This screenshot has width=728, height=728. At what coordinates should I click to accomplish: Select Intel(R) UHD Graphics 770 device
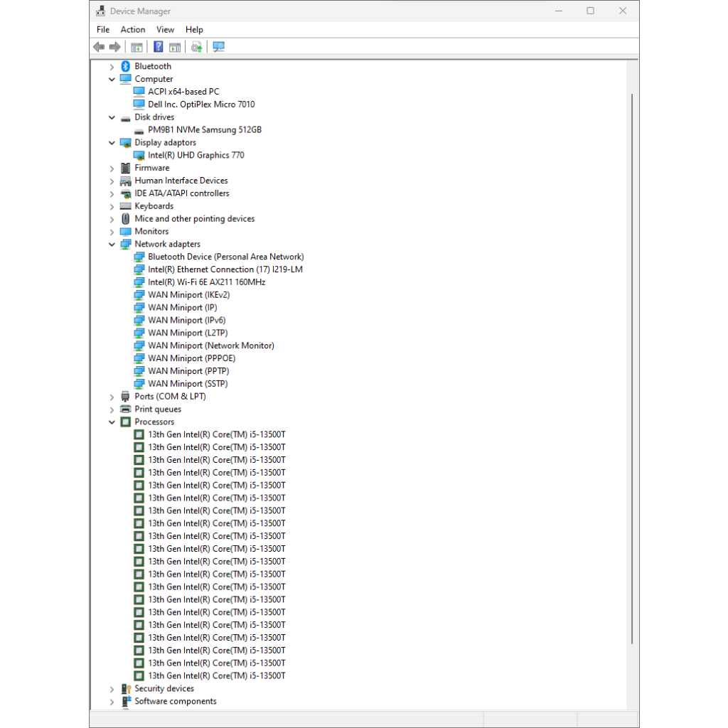(196, 155)
